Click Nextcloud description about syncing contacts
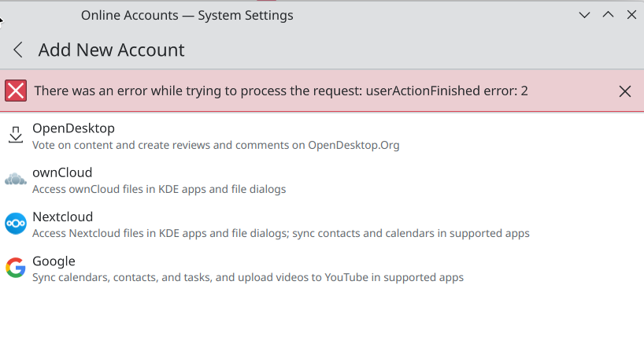Image resolution: width=644 pixels, height=348 pixels. (280, 233)
